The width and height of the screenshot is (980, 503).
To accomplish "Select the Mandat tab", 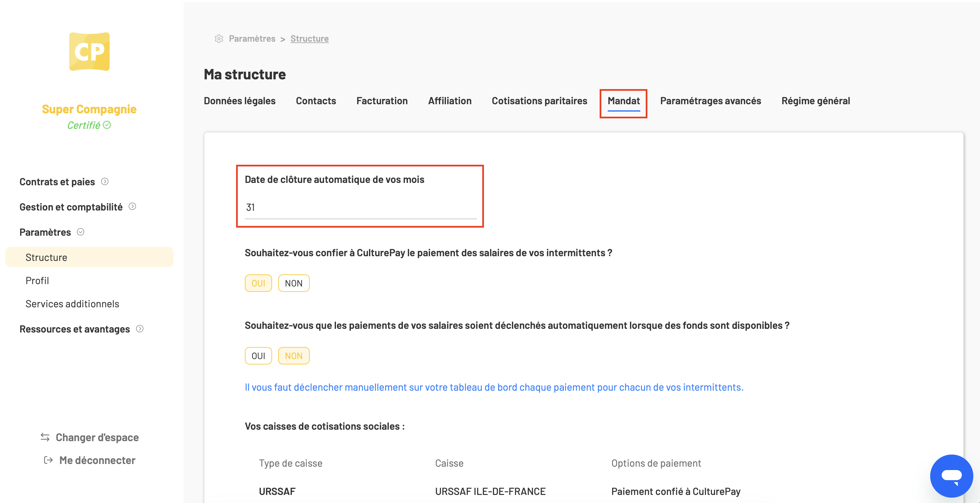I will pos(624,101).
